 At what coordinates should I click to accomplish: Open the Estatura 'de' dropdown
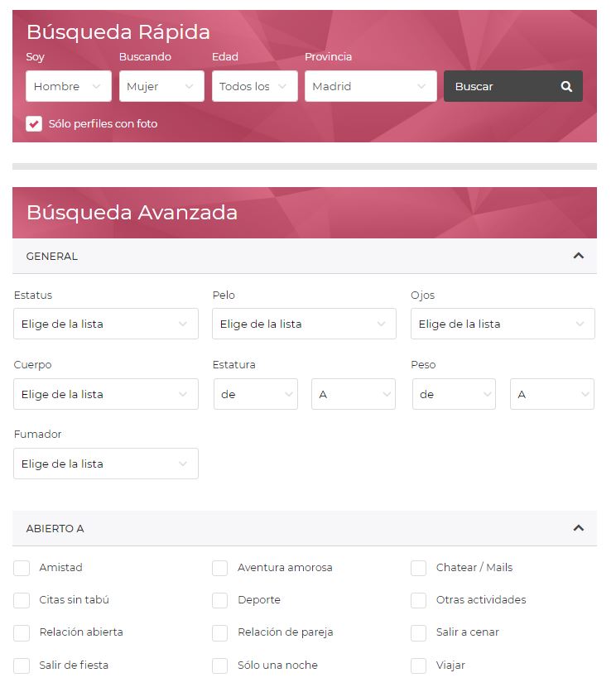tap(256, 394)
